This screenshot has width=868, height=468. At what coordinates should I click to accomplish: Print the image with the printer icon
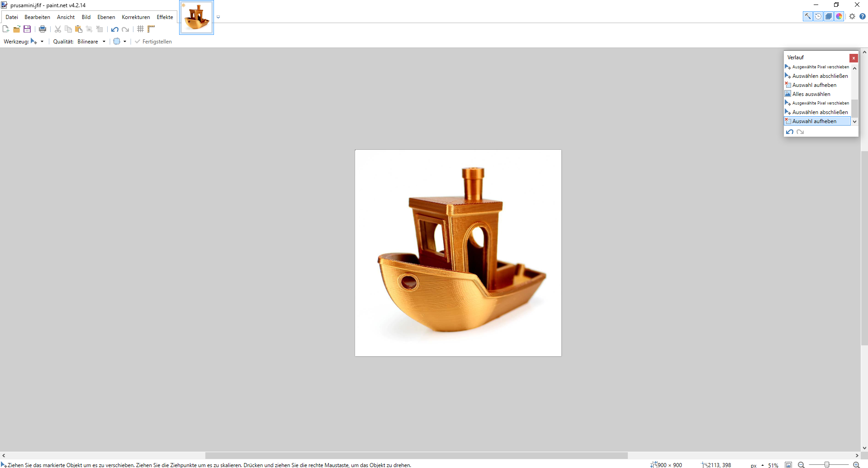tap(43, 29)
